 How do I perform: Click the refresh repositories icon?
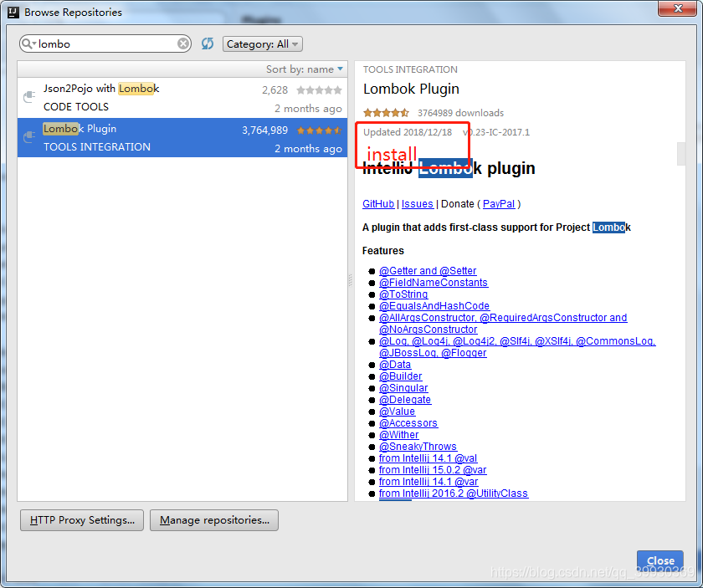[208, 43]
